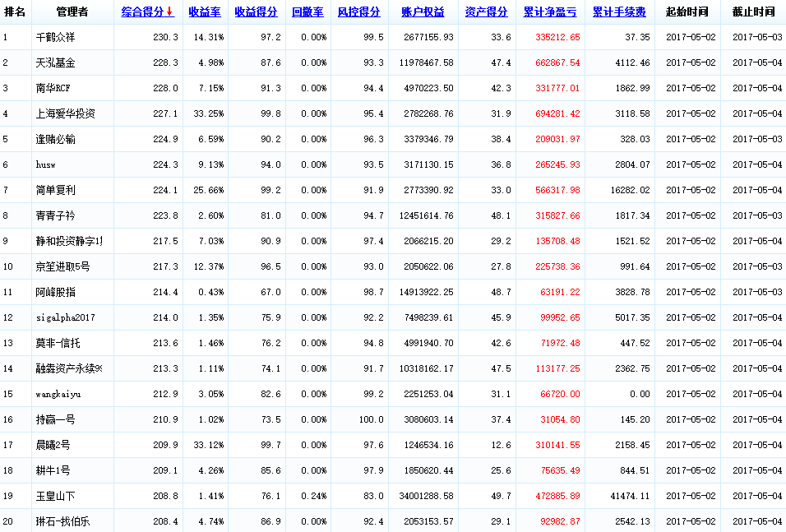Screen dimensions: 786x532
Task: Click account equity 14913922.25
Action: pyautogui.click(x=426, y=293)
